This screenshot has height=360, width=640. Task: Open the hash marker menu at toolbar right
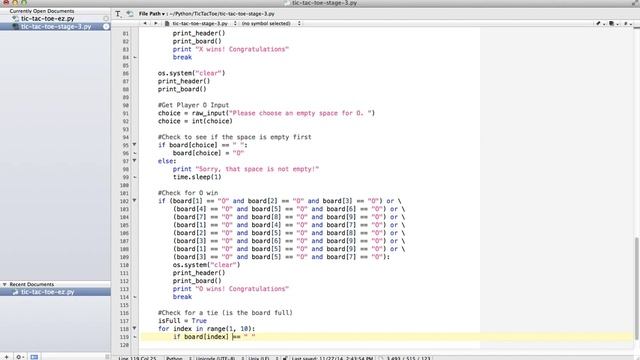[x=627, y=24]
